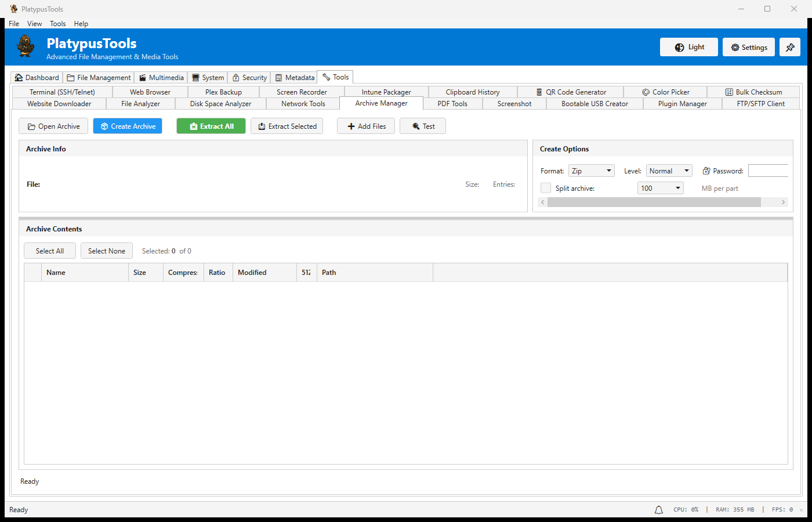Click the Create Options horizontal scrollbar

(x=654, y=202)
